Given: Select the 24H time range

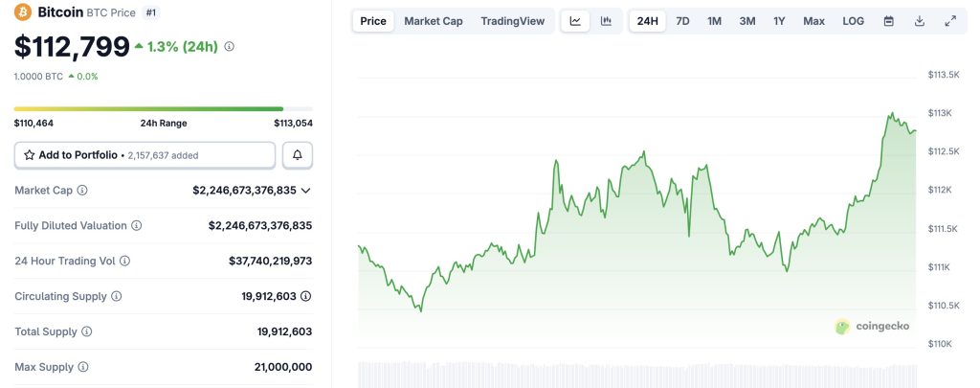Looking at the screenshot, I should coord(647,21).
